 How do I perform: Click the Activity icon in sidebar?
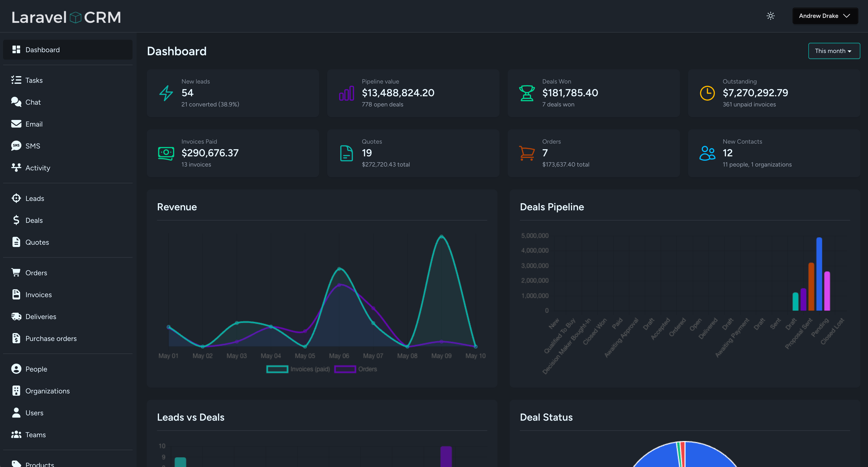[16, 167]
